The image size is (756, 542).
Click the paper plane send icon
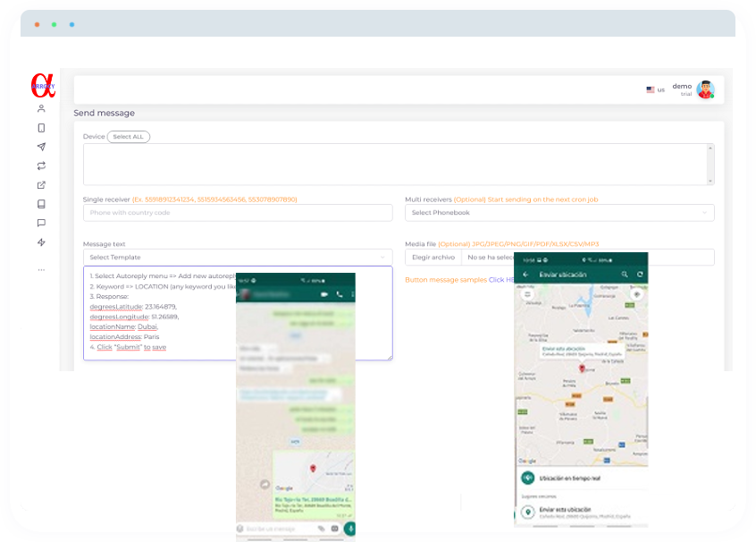(41, 147)
